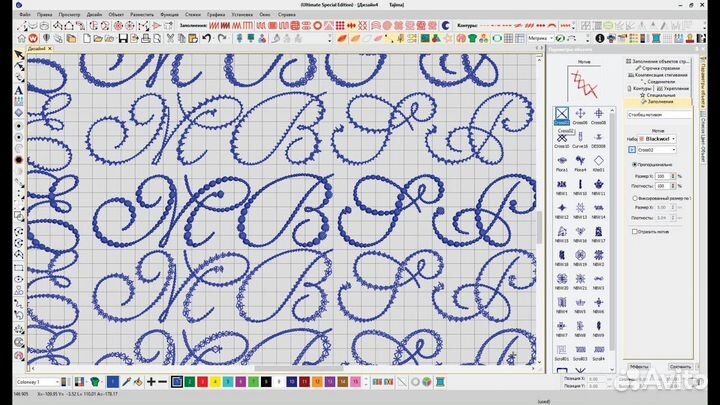The height and width of the screenshot is (405, 720).
Task: Click the Размер X percentage input field
Action: (x=662, y=176)
